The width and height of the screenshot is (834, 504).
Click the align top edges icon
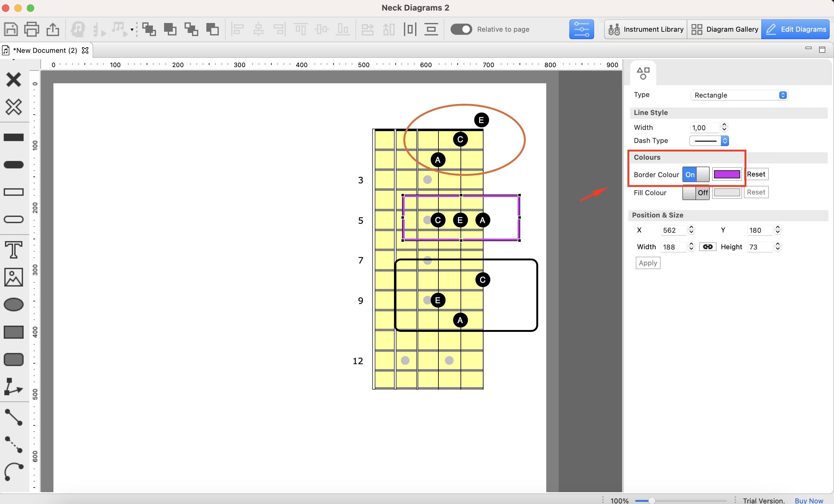coord(300,30)
